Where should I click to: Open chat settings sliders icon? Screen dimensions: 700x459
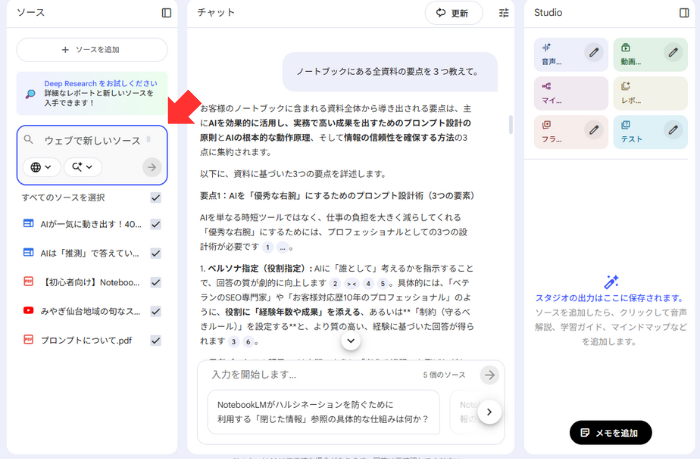[504, 13]
